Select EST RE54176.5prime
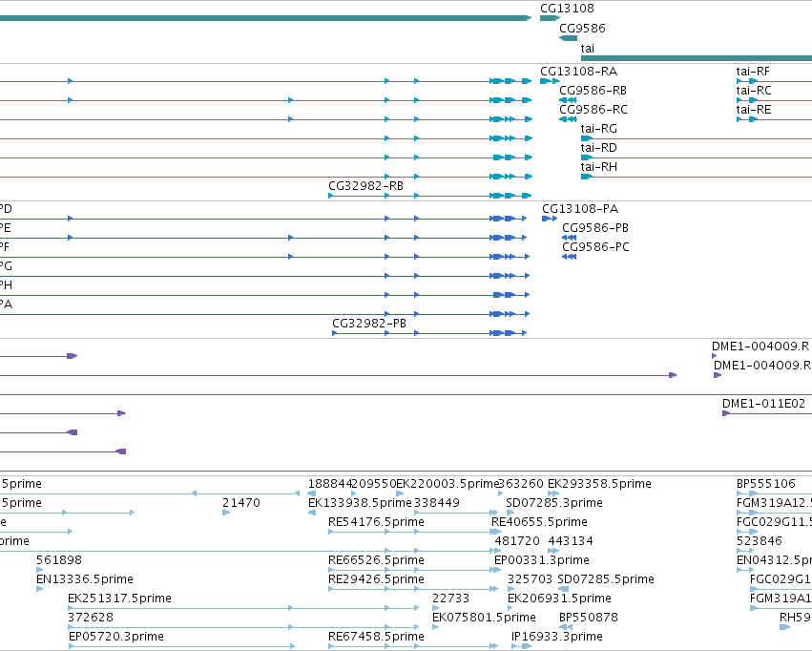This screenshot has height=651, width=812. pos(377,522)
